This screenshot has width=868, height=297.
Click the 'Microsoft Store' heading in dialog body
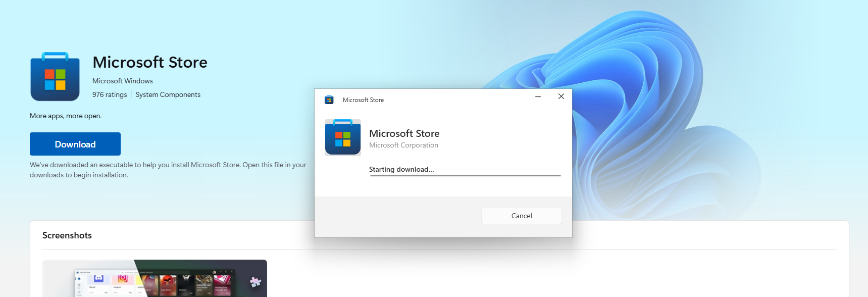pos(404,133)
